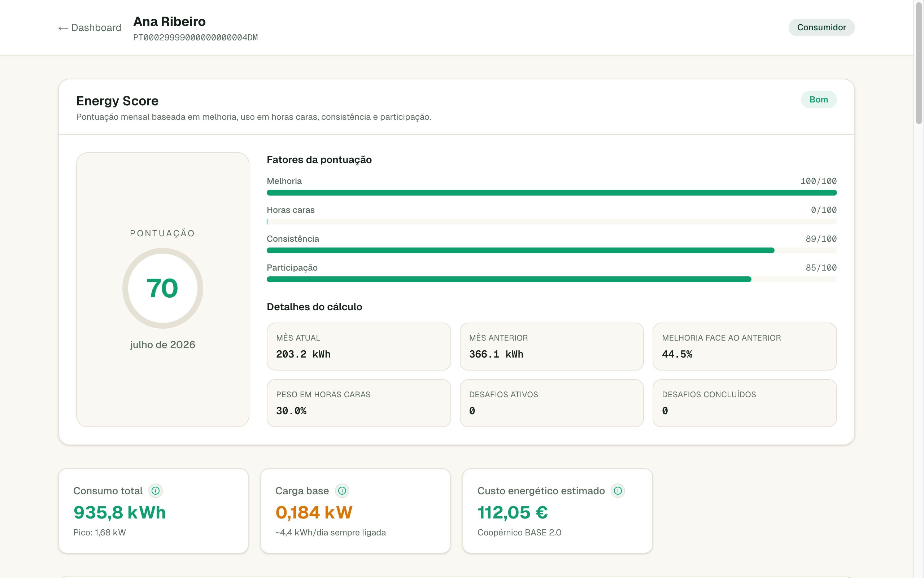
Task: Open the Custo energético estimado info icon
Action: click(x=618, y=490)
